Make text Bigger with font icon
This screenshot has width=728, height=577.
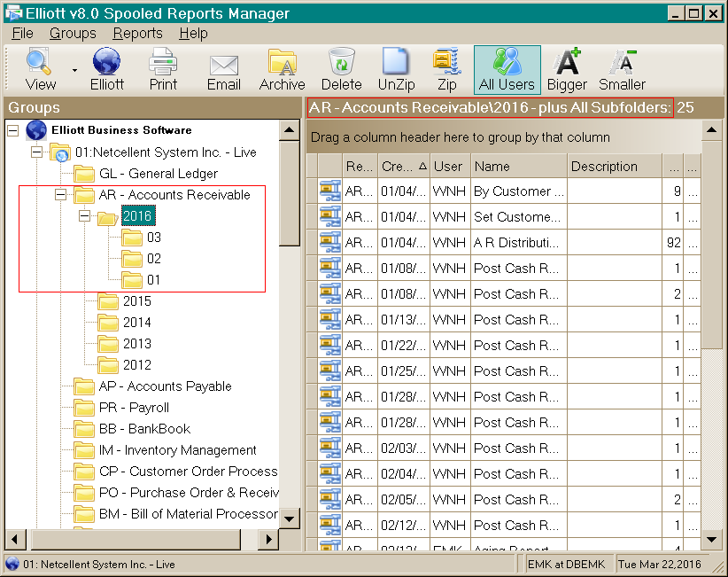pyautogui.click(x=567, y=70)
